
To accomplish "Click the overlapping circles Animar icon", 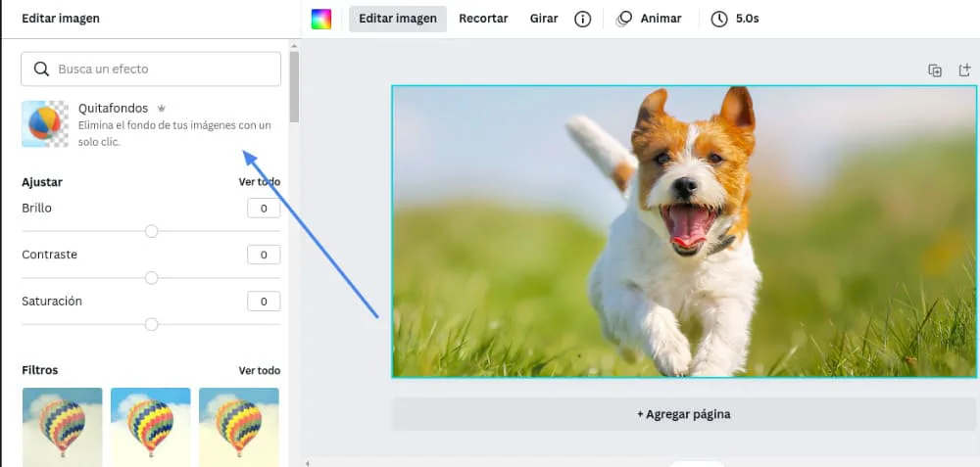I will tap(623, 20).
